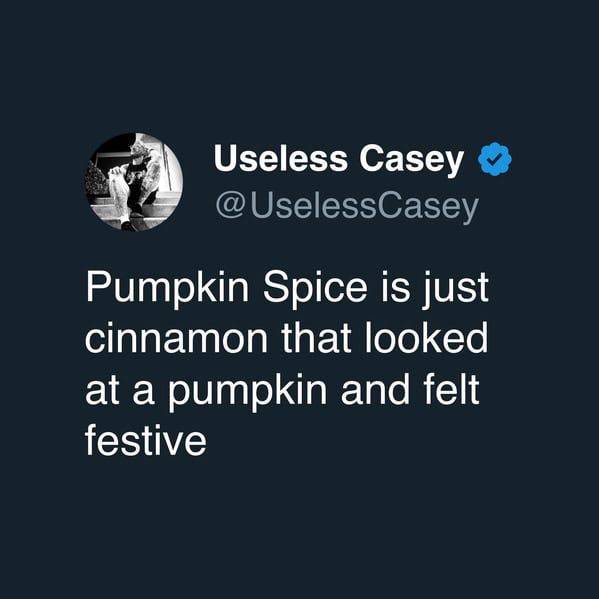Image resolution: width=599 pixels, height=599 pixels.
Task: Click the words "Pumpkin Spice" in the tweet
Action: pyautogui.click(x=226, y=289)
